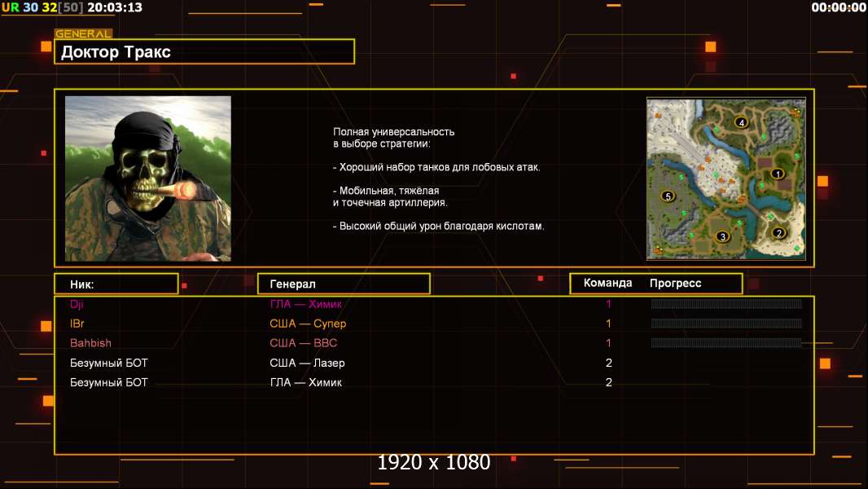
Task: Click Bahbish's loading progress bar
Action: [726, 343]
